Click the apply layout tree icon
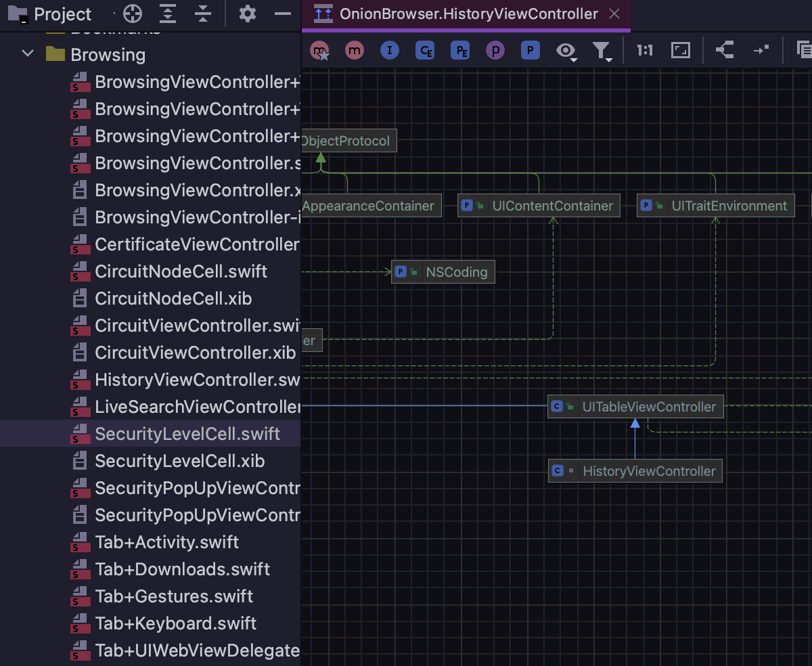 click(x=725, y=51)
